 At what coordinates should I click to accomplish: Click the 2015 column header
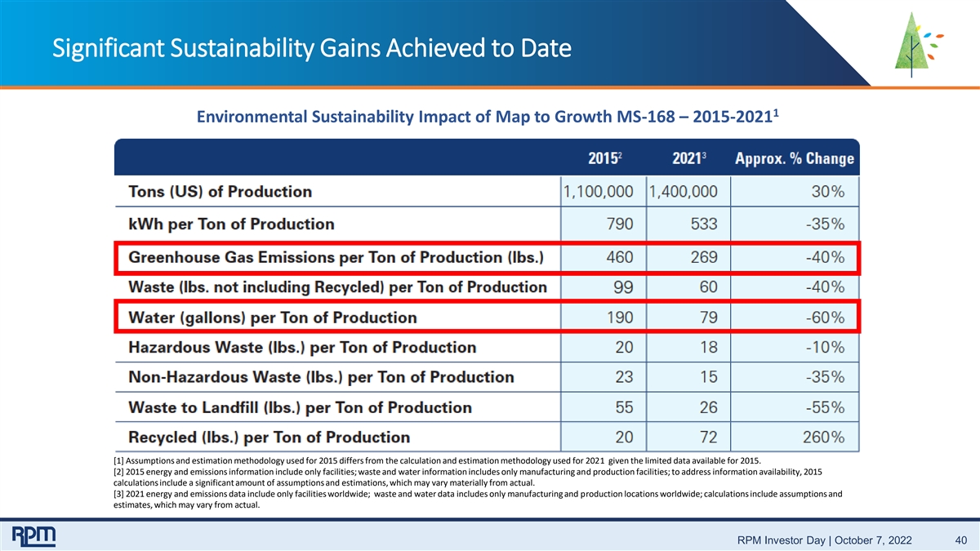[604, 158]
